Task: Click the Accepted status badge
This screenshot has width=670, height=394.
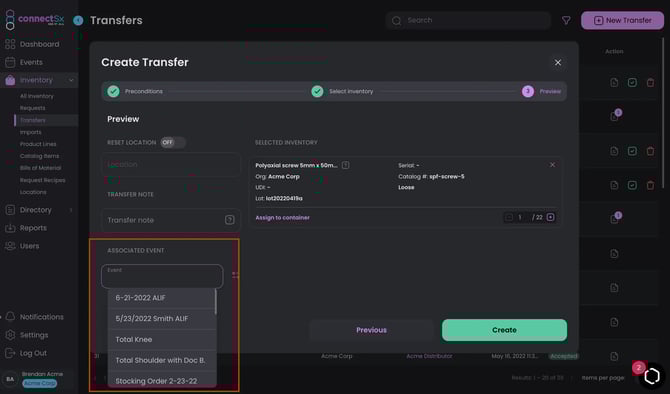Action: pyautogui.click(x=564, y=356)
